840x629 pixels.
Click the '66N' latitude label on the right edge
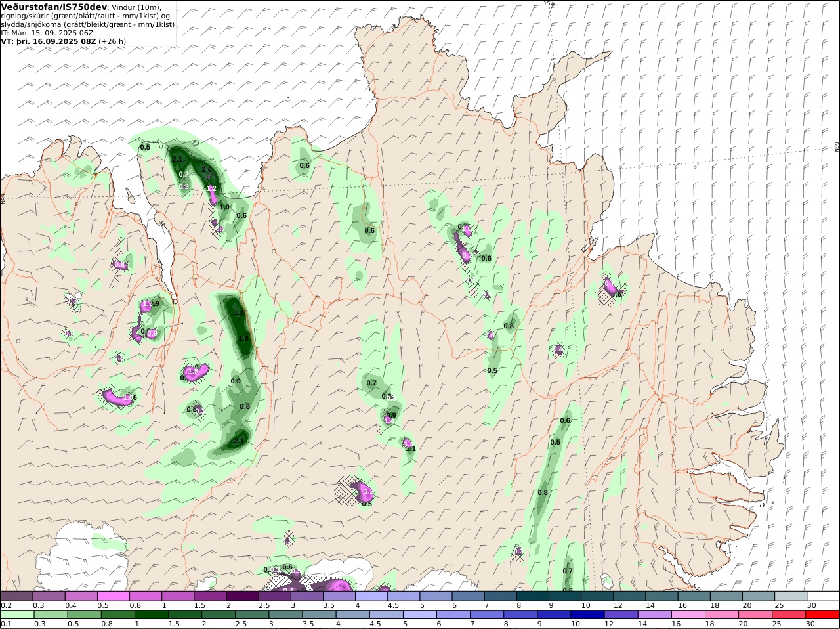click(837, 148)
